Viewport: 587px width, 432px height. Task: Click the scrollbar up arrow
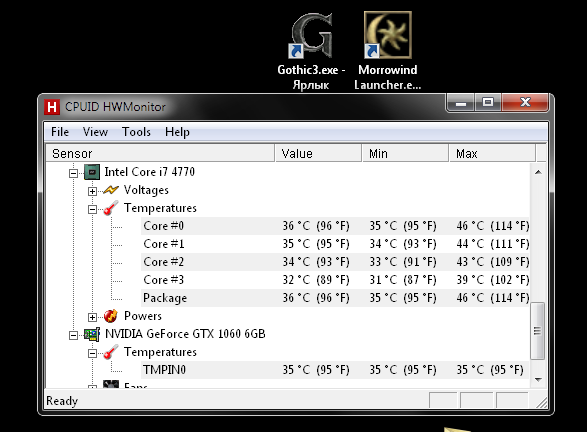pos(538,172)
